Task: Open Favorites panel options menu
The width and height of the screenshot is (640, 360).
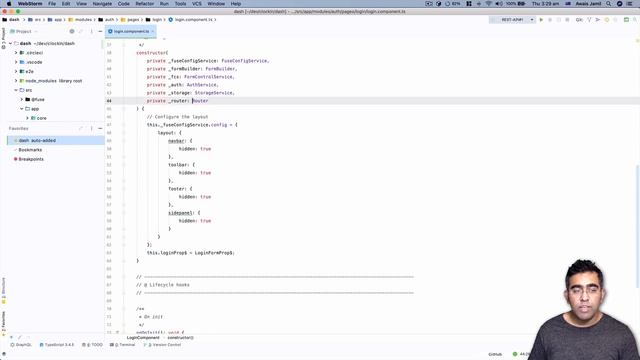Action: click(x=91, y=128)
